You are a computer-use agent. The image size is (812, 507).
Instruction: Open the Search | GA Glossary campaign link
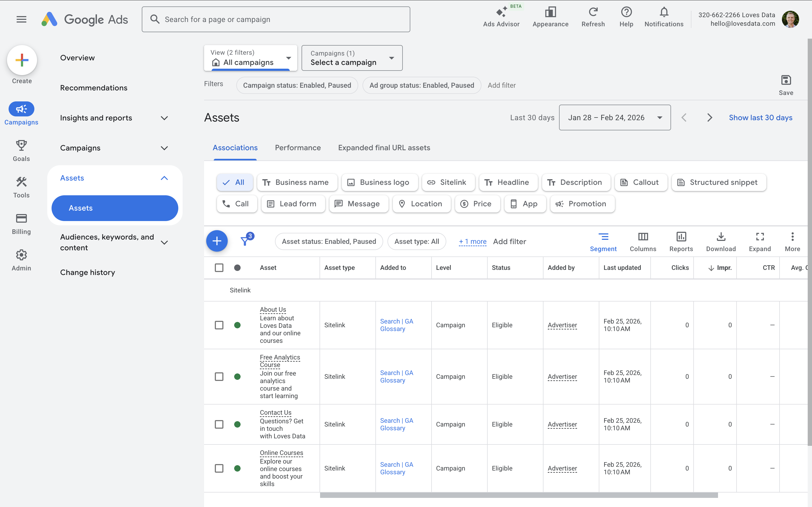coord(396,325)
